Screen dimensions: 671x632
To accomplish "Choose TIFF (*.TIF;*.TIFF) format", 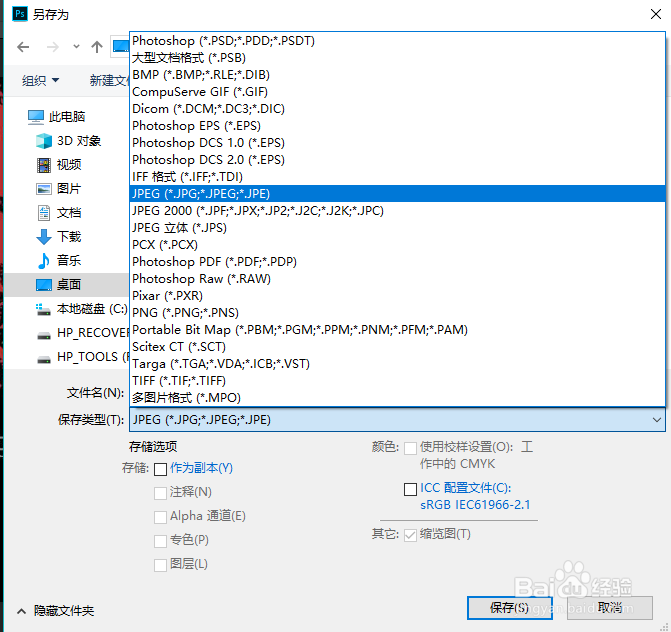I will [397, 380].
